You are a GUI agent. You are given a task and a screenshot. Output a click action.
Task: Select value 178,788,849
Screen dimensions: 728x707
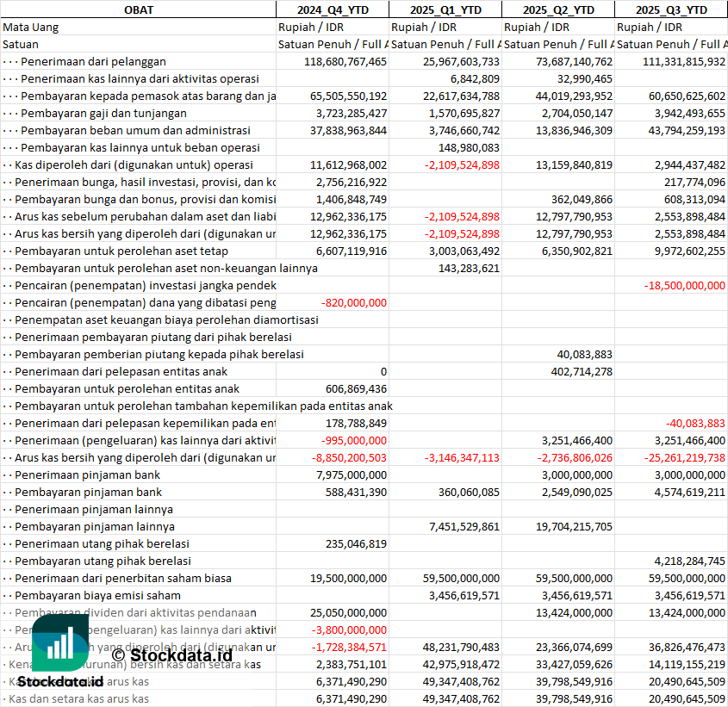click(356, 423)
